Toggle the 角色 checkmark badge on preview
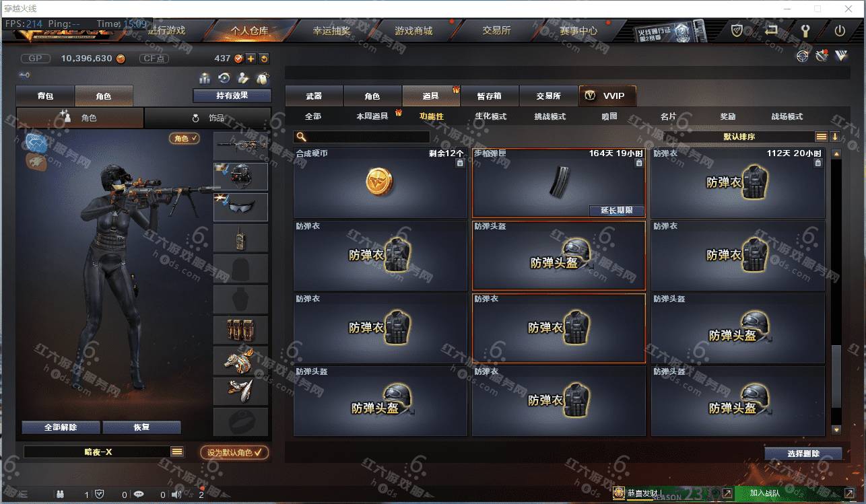Image resolution: width=866 pixels, height=504 pixels. coord(185,138)
